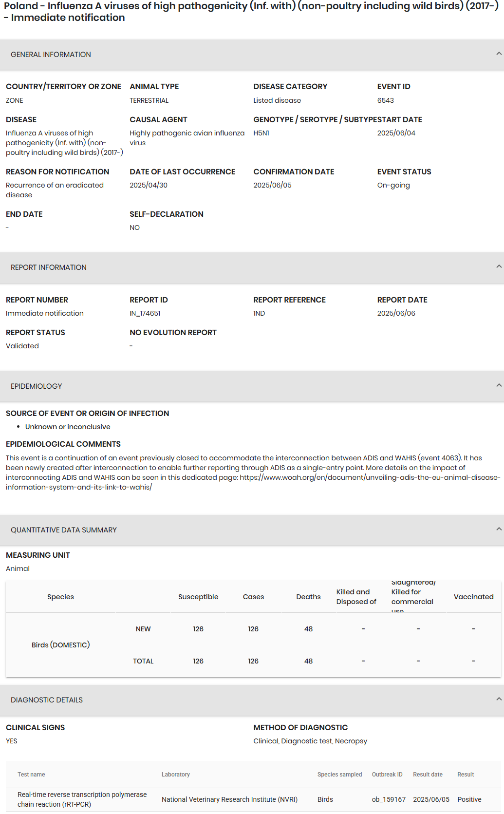Collapse the General Information section chevron
This screenshot has height=814, width=504.
tap(498, 54)
